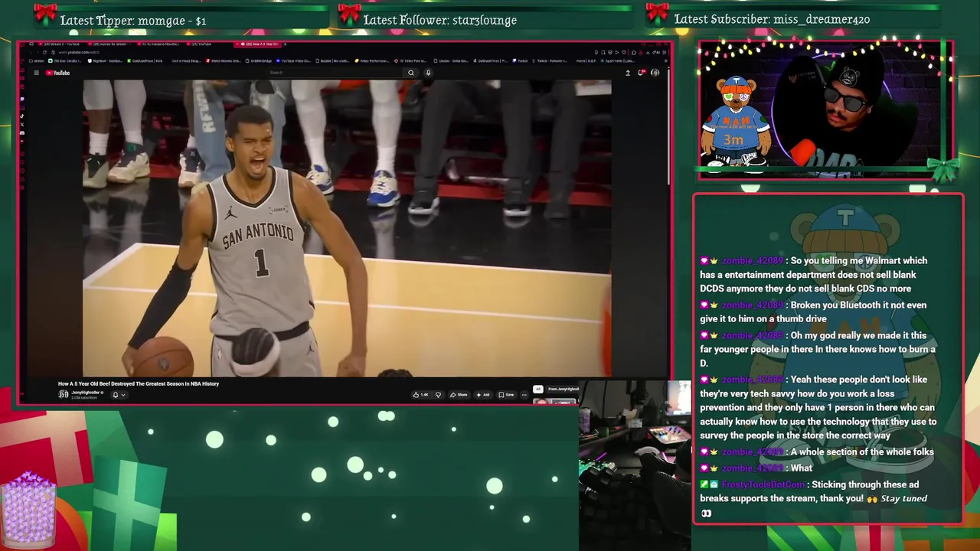The image size is (980, 551).
Task: Expand the channel notification bell dropdown
Action: pos(119,395)
